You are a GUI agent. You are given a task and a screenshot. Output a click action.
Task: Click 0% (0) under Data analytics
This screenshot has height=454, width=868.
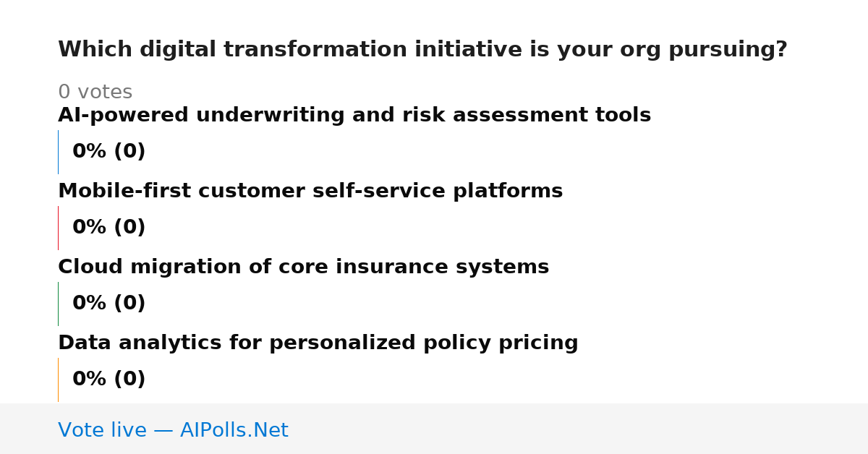pos(109,380)
